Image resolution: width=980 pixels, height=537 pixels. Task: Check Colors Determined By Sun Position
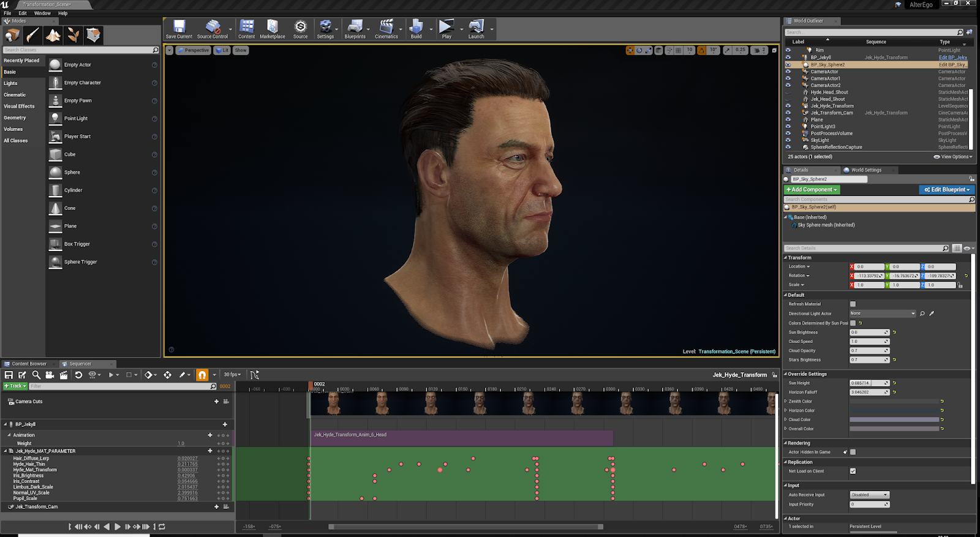pyautogui.click(x=853, y=323)
